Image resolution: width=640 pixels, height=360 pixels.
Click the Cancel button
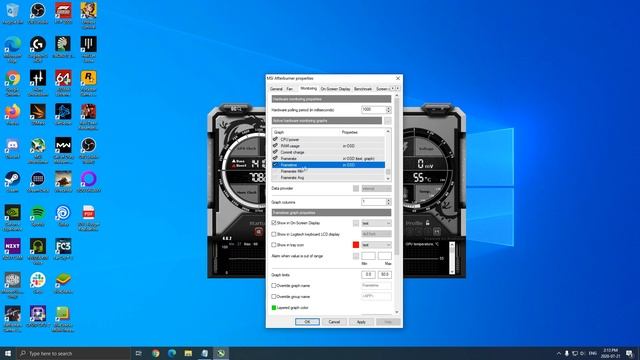point(334,322)
